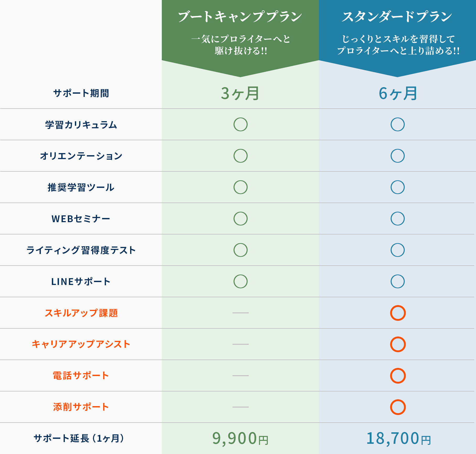Click the 9,900円 extension price

(x=240, y=438)
